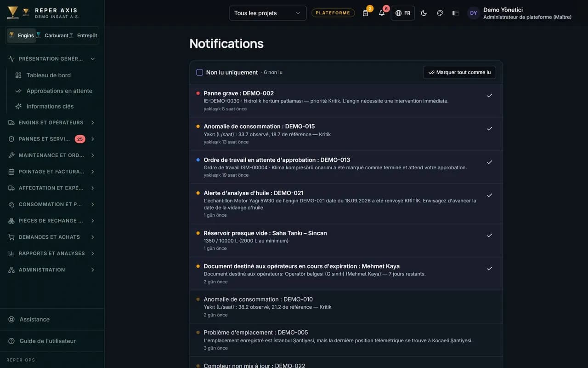
Task: Open Informations clés
Action: point(55,106)
